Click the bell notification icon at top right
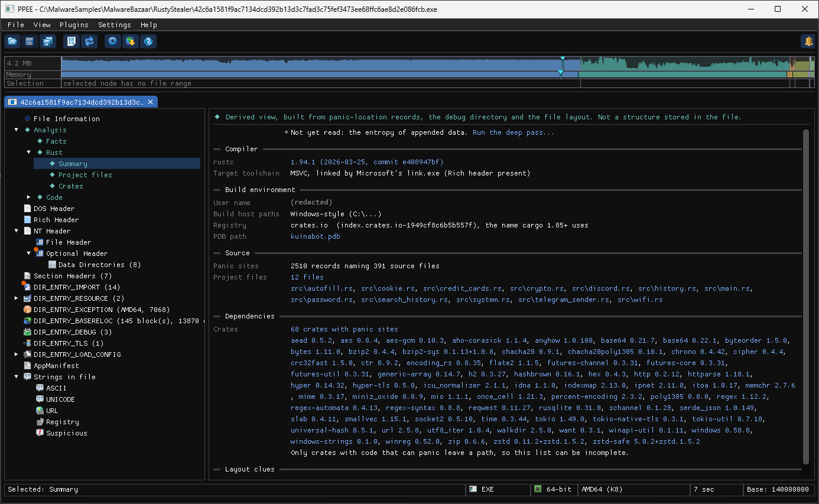This screenshot has width=819, height=504. [x=808, y=41]
